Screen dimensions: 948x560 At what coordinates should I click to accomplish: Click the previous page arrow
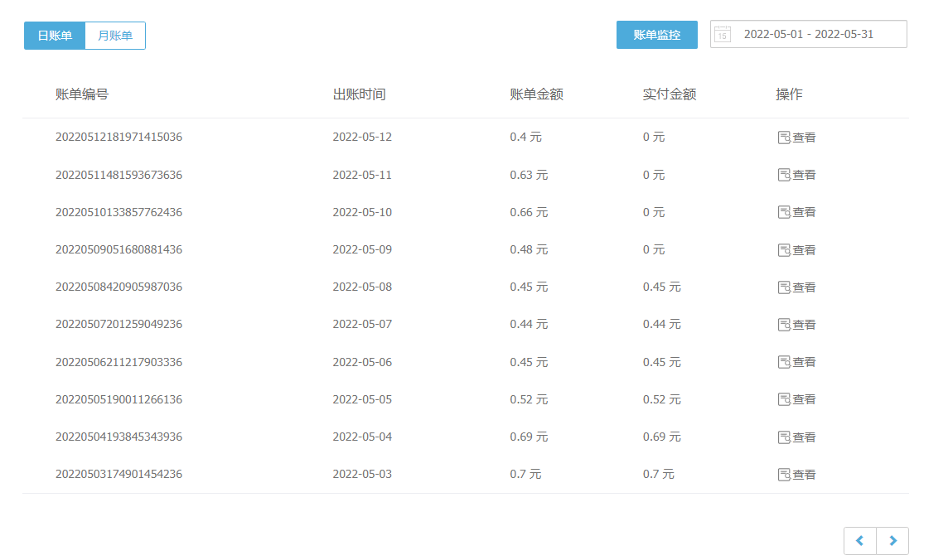point(859,540)
